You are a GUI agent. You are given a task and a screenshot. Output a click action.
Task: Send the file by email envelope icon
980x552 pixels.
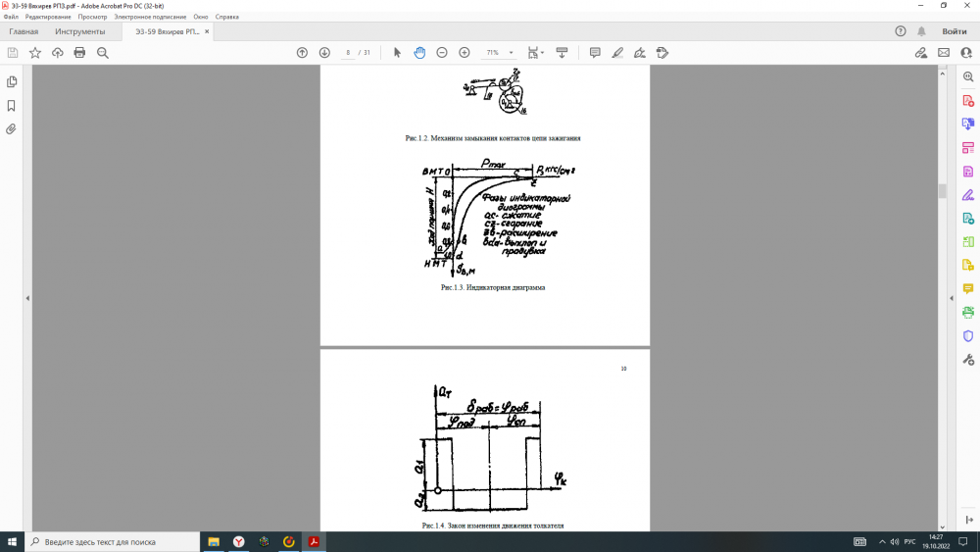[944, 53]
